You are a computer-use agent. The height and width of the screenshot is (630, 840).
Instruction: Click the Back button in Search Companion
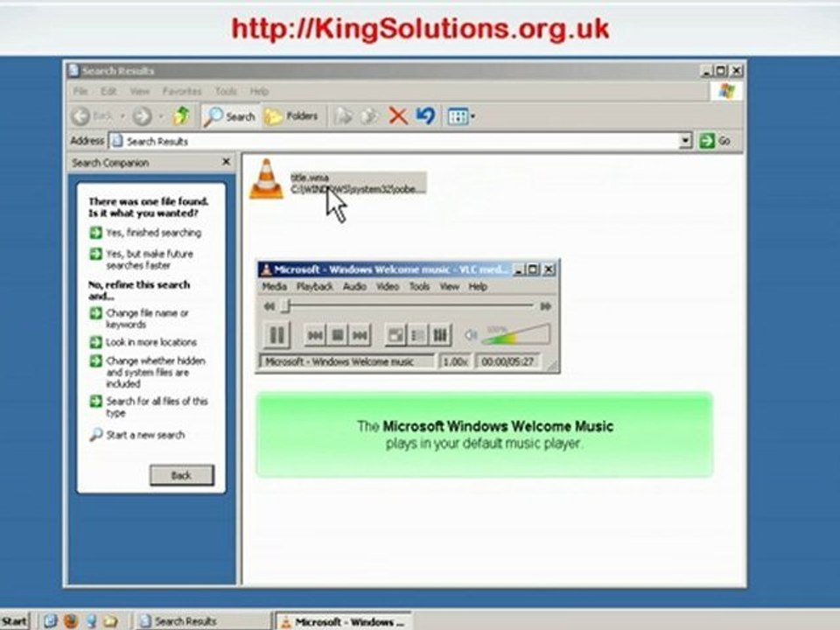[x=182, y=475]
